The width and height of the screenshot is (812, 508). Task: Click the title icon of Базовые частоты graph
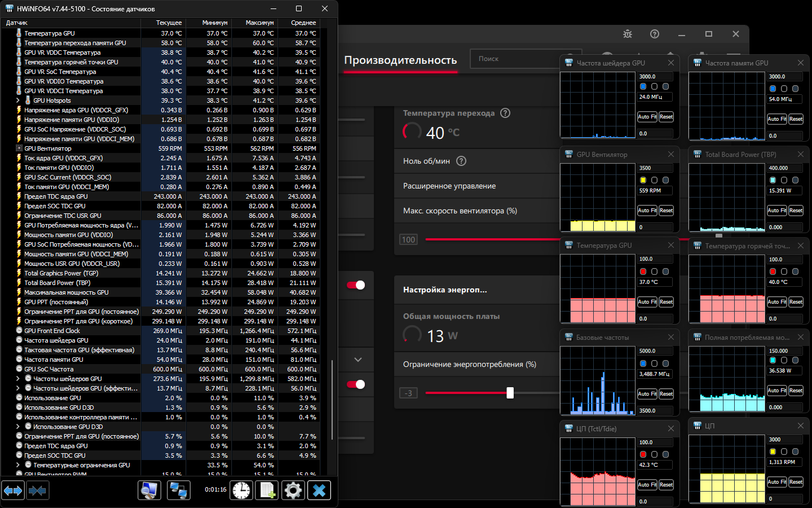(569, 338)
